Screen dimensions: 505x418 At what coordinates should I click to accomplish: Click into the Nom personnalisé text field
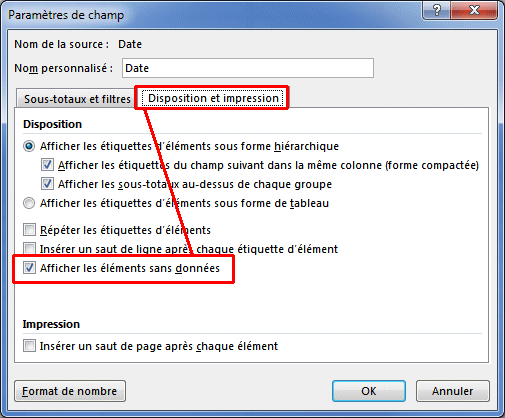click(x=248, y=68)
